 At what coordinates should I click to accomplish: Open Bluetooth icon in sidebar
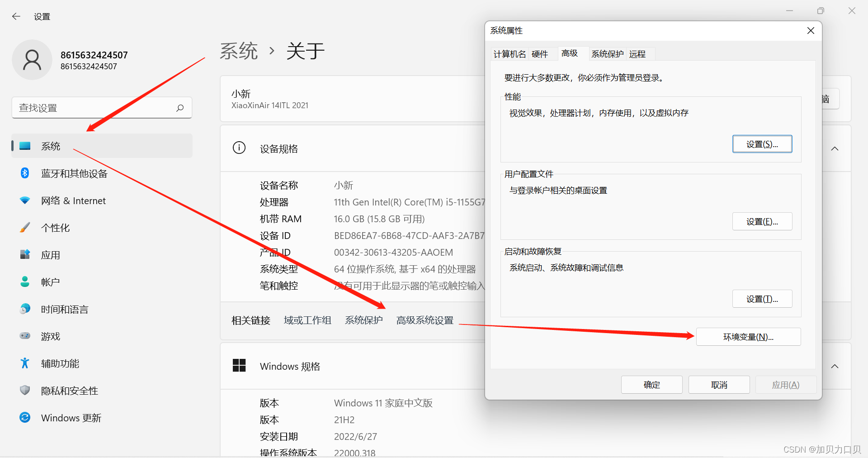(x=25, y=173)
